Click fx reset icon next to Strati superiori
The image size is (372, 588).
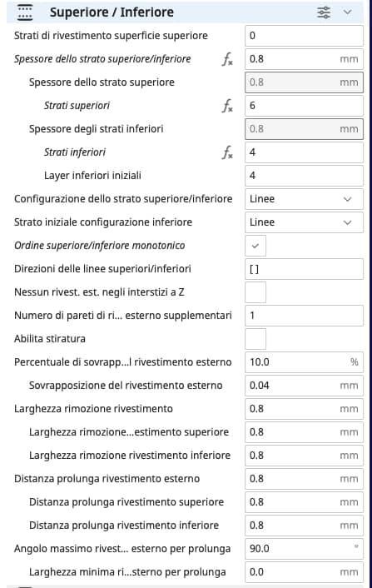(227, 106)
